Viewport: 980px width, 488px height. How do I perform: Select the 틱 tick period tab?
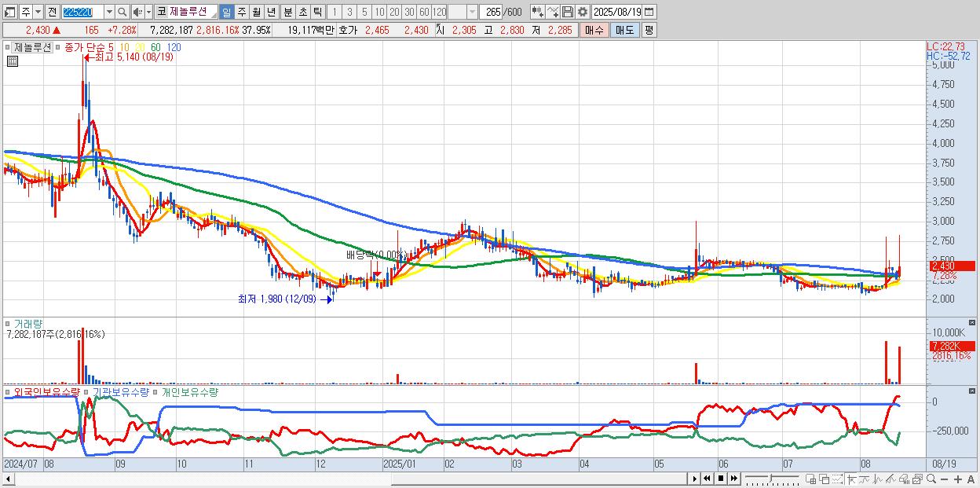(317, 12)
